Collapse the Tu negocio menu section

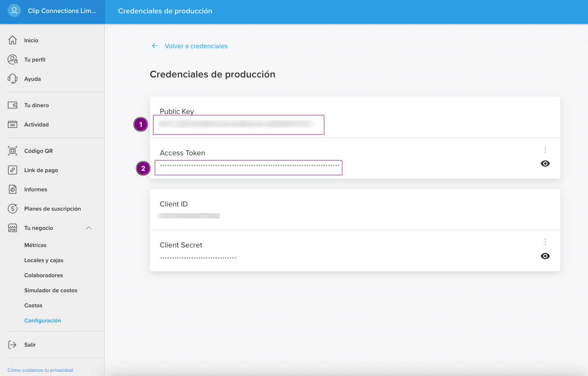pos(88,228)
